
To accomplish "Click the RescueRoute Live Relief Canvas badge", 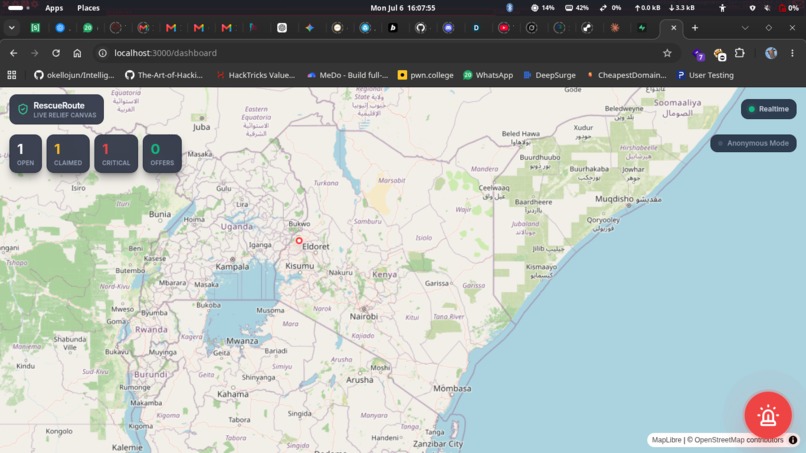I will 57,109.
